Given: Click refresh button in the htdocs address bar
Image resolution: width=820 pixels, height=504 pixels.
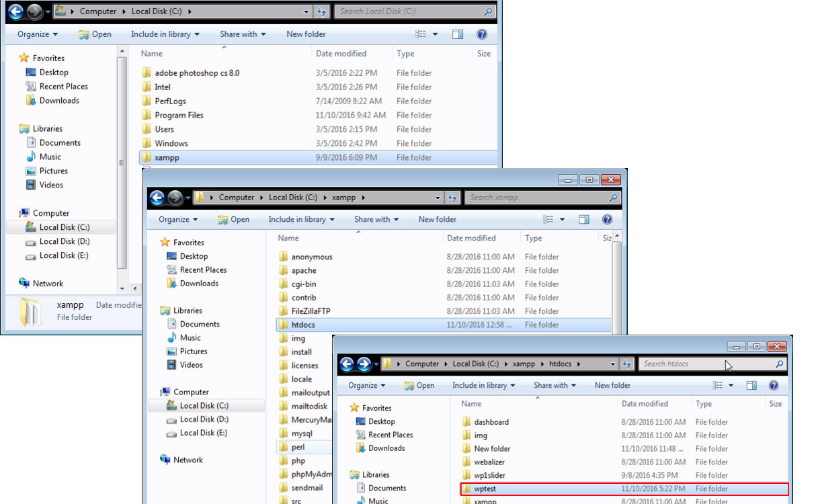Looking at the screenshot, I should tap(626, 364).
